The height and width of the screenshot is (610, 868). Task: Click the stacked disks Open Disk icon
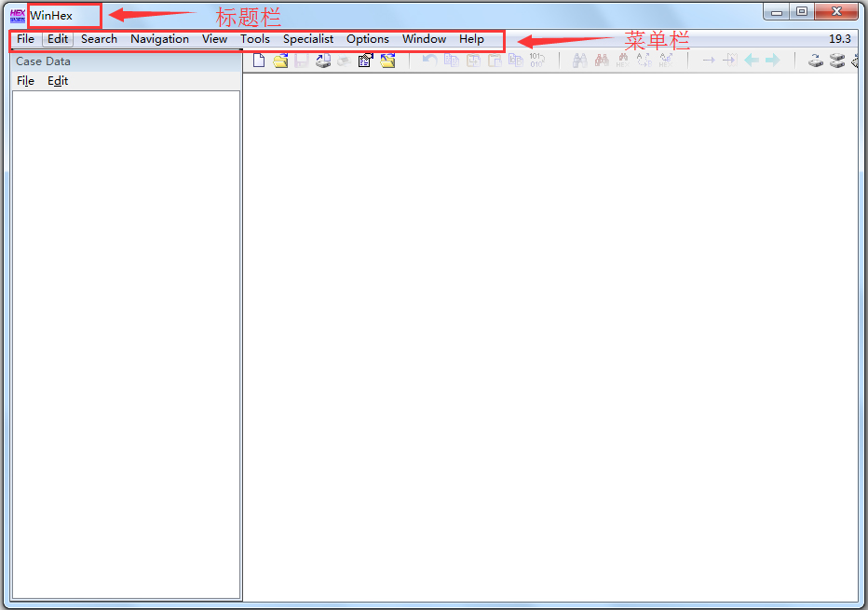tap(837, 61)
